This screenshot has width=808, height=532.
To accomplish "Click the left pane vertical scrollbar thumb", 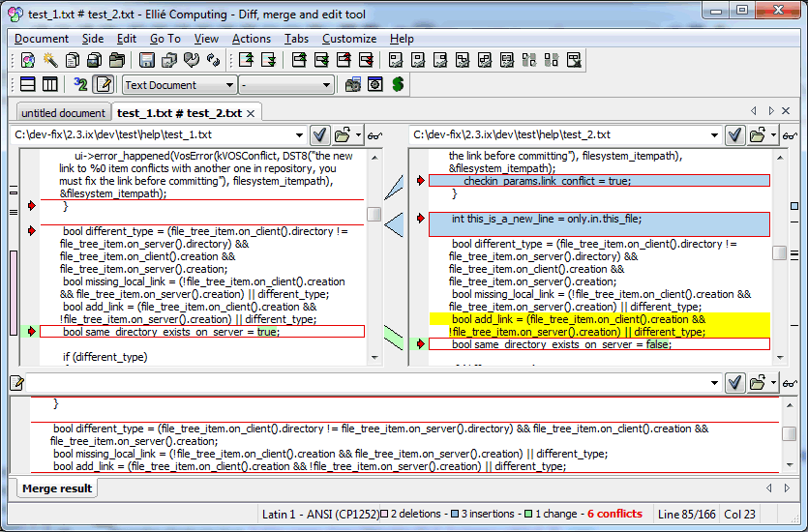I will pyautogui.click(x=374, y=214).
